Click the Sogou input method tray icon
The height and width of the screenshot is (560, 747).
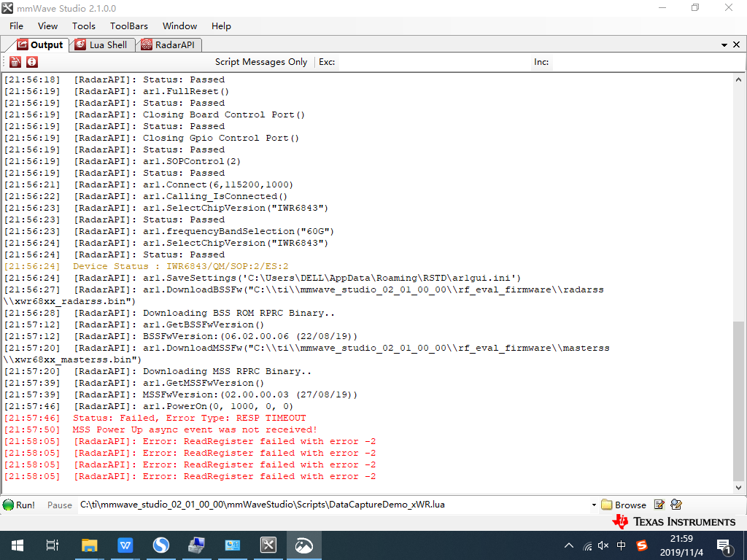pos(642,545)
